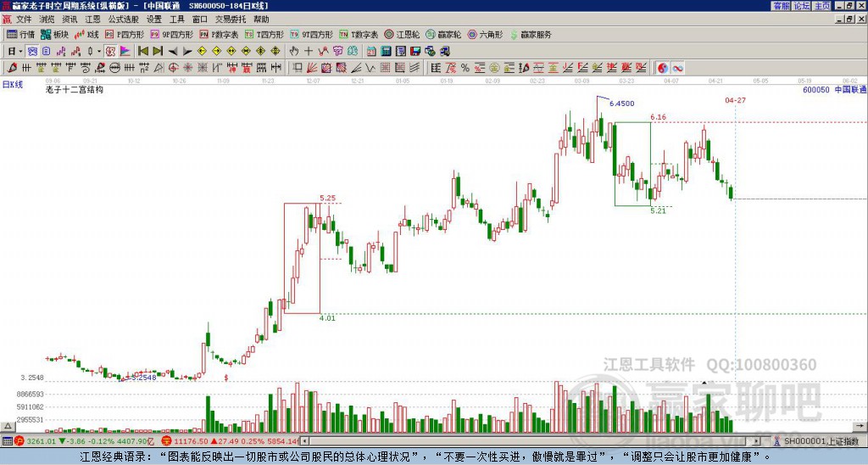Open the 江恩 menu
Viewport: 868px width, 465px height.
[x=92, y=20]
